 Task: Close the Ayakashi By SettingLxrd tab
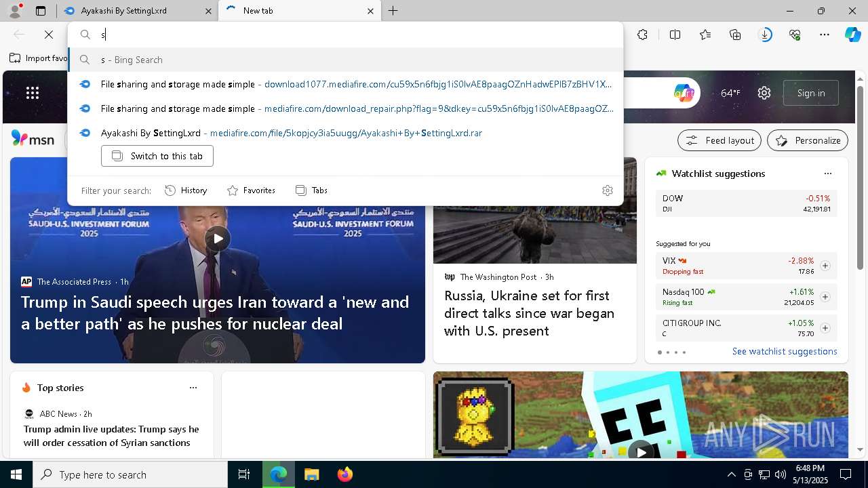point(208,11)
